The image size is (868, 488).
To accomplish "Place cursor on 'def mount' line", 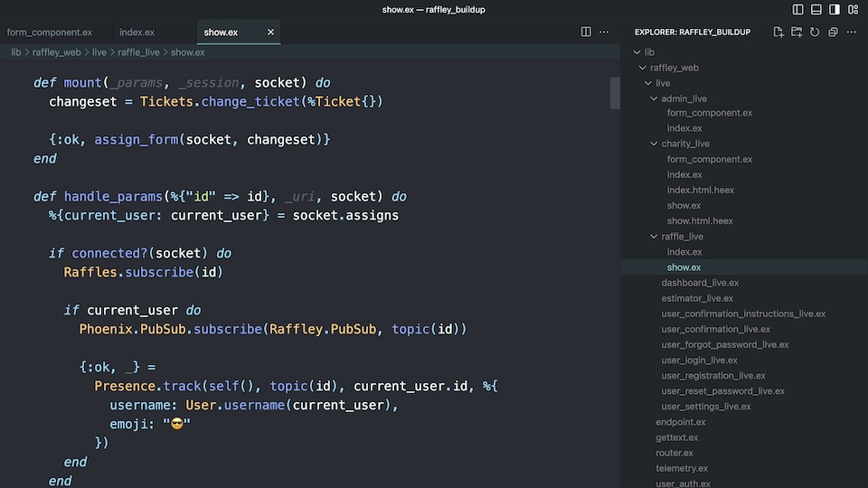I will (x=182, y=82).
